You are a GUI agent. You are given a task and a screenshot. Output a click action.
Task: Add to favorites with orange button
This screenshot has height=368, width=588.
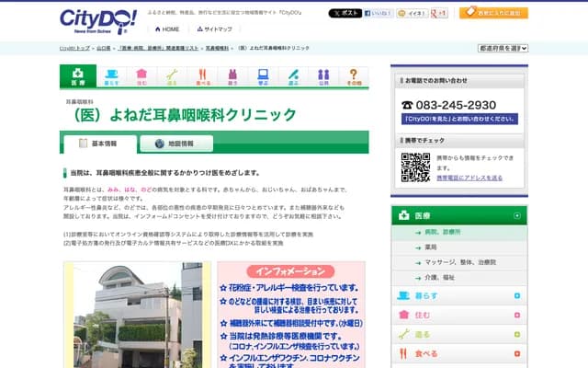coord(493,14)
